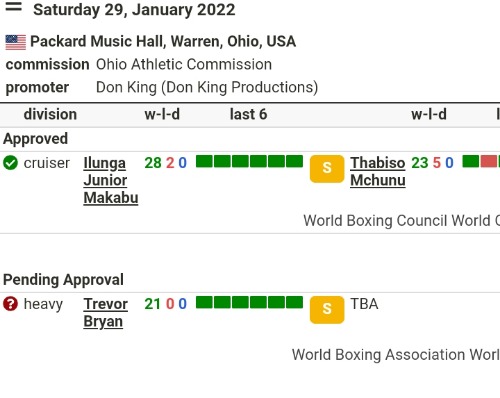This screenshot has width=500, height=398.
Task: Click Trevor Bryan's 21 wins number
Action: coord(153,304)
